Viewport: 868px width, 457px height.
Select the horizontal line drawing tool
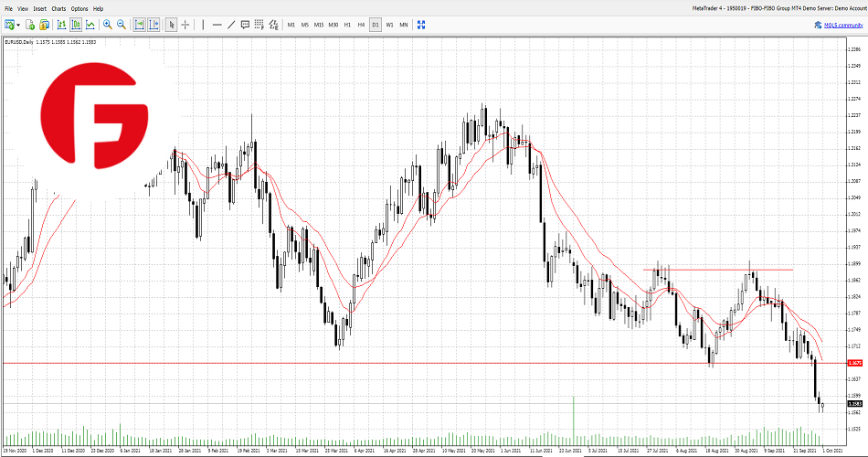coord(217,25)
